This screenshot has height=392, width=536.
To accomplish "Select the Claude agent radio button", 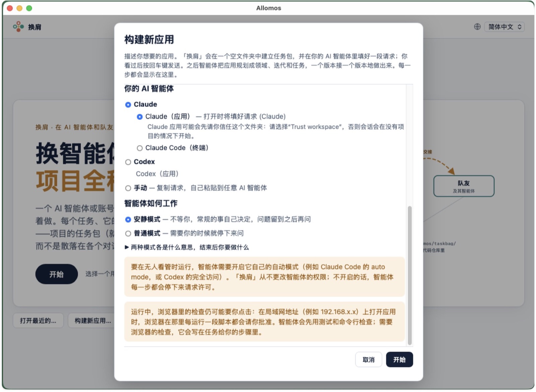I will [128, 105].
